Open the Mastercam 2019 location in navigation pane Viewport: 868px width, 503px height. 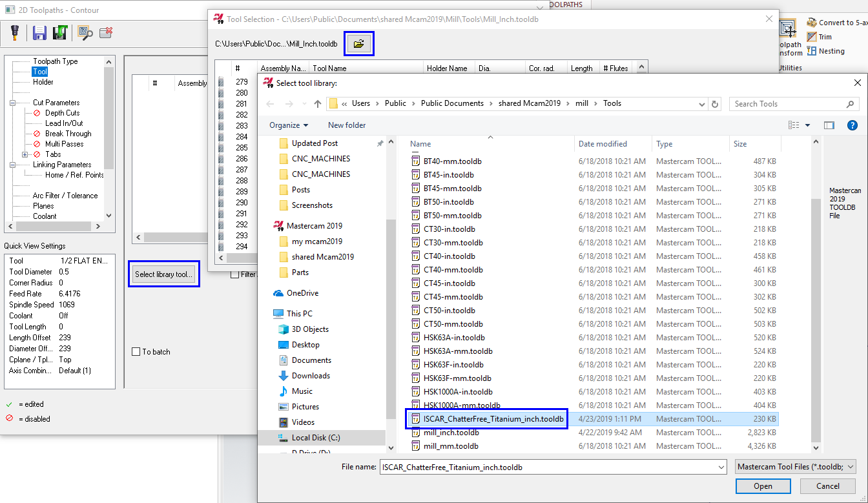[315, 226]
